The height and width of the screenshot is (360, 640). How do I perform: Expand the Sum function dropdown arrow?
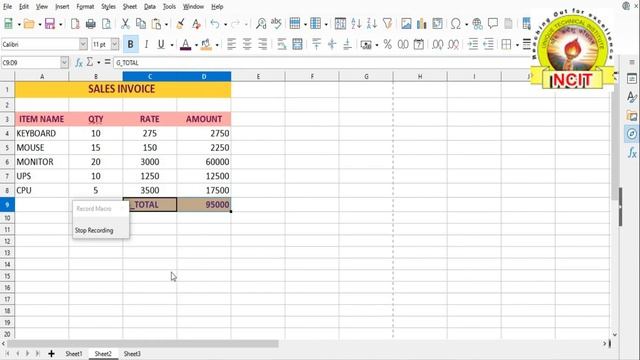[98, 62]
